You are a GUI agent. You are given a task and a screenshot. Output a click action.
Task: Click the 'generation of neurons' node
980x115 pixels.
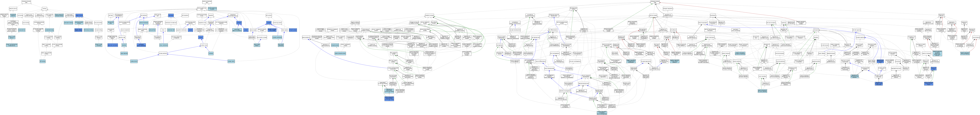click(500, 54)
